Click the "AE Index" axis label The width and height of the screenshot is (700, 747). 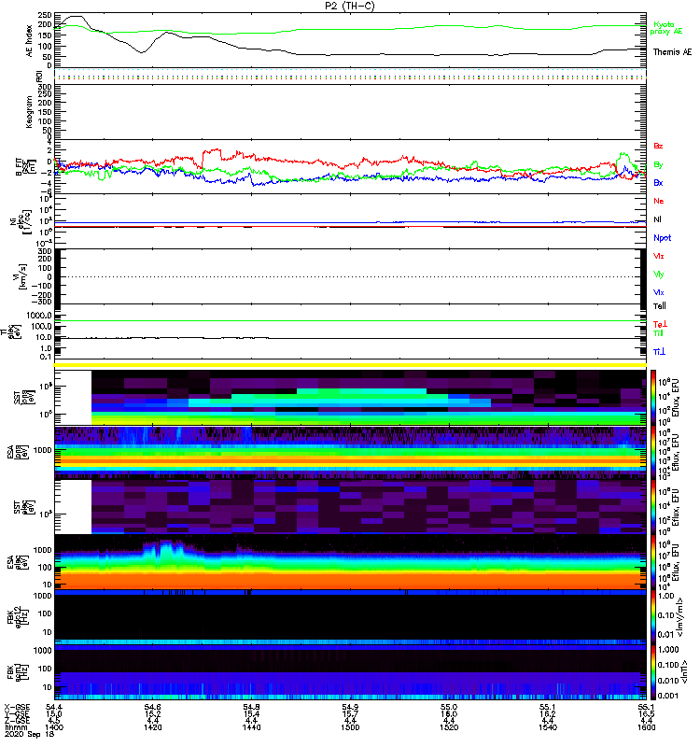click(x=30, y=41)
